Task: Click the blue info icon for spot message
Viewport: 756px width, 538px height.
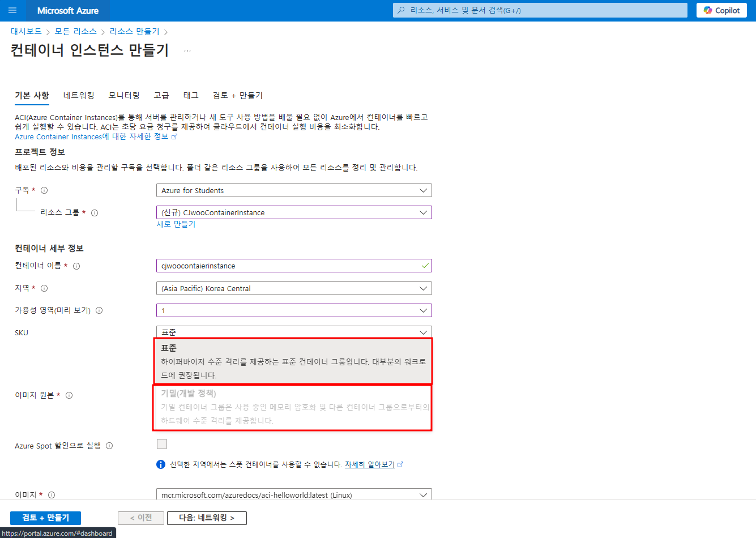Action: (161, 464)
